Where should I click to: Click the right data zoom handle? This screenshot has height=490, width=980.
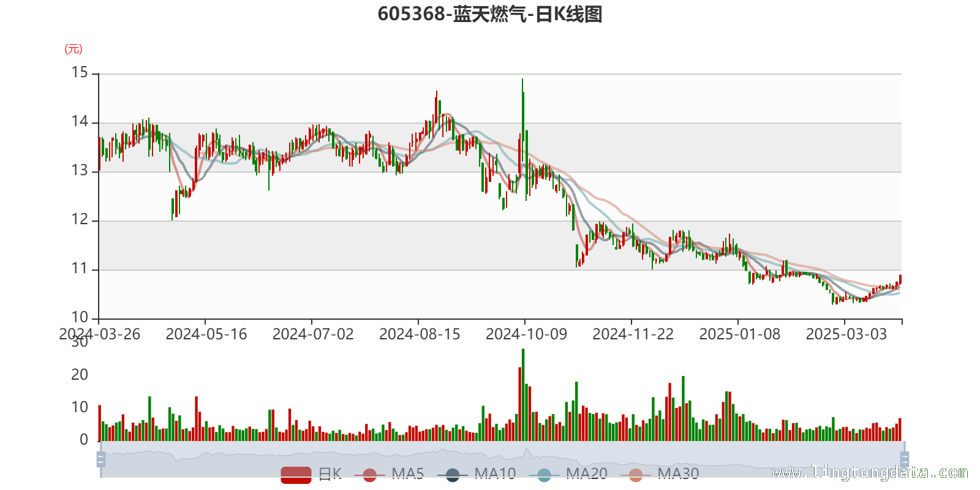(x=904, y=459)
